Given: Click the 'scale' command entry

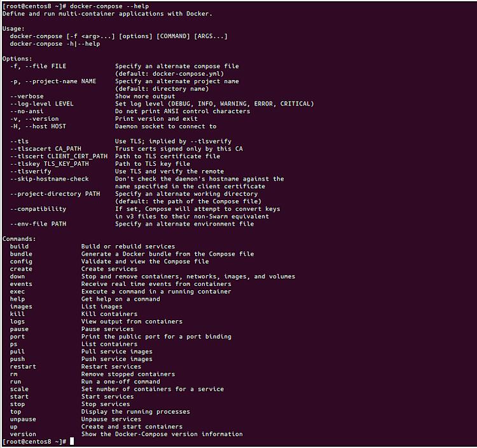Looking at the screenshot, I should [x=19, y=389].
